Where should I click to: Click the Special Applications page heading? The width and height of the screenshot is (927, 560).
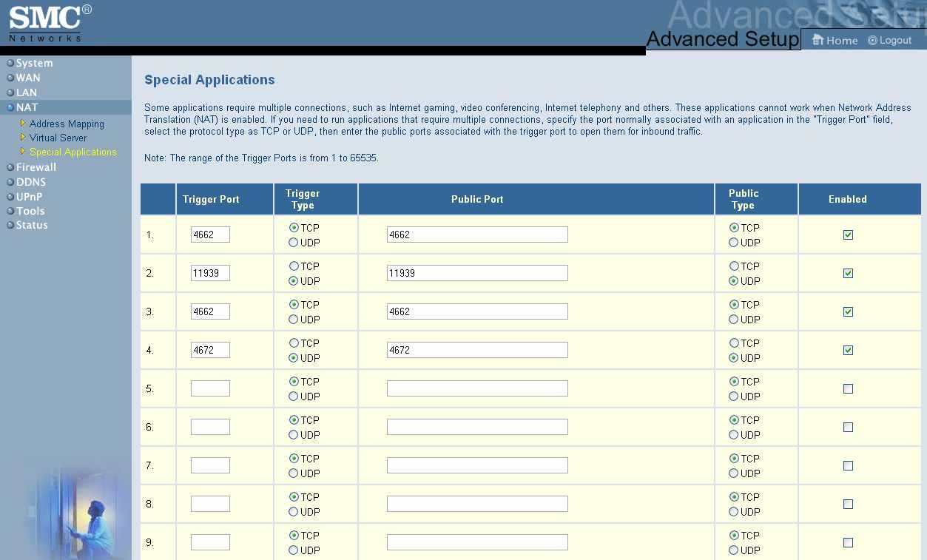209,80
